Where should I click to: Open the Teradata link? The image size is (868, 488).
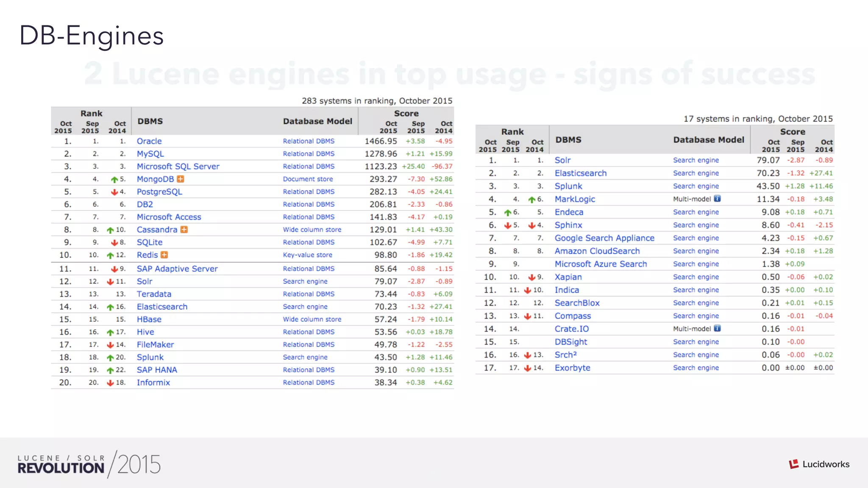(154, 294)
